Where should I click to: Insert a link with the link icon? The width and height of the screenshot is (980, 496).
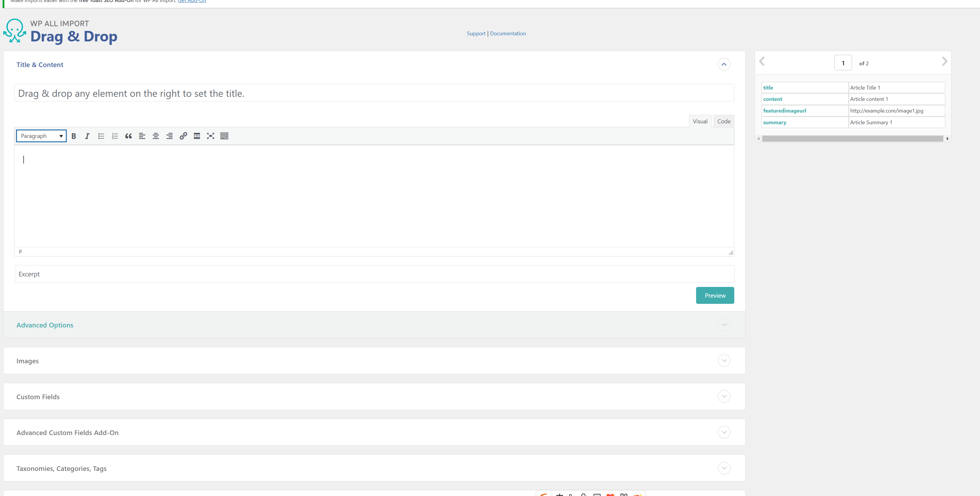(183, 136)
